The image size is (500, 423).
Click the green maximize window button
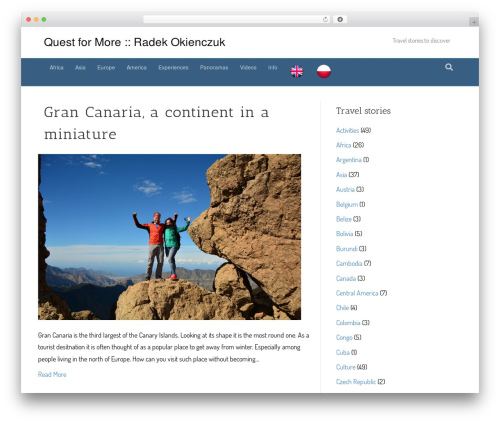(44, 19)
